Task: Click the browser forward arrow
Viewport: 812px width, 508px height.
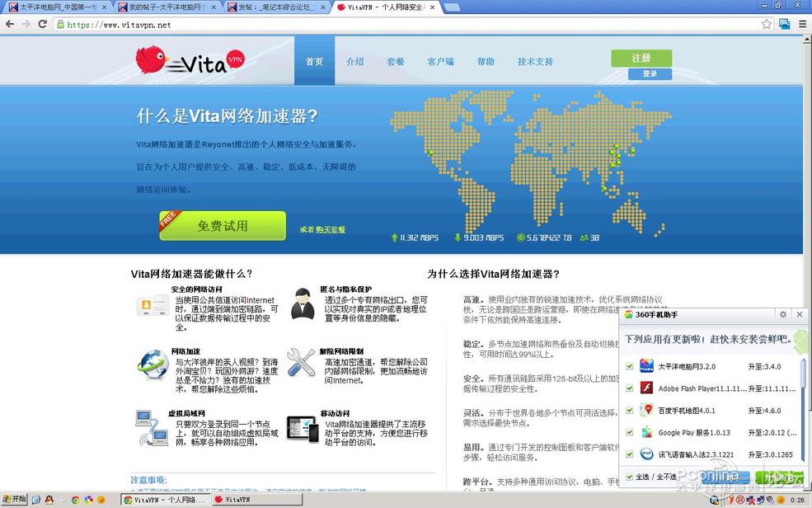Action: point(26,25)
